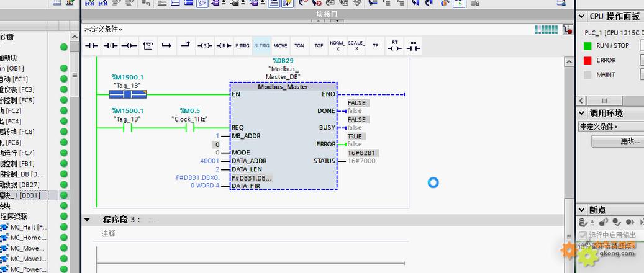Insert the NORM_X instruction
The image size is (644, 273).
pos(337,46)
